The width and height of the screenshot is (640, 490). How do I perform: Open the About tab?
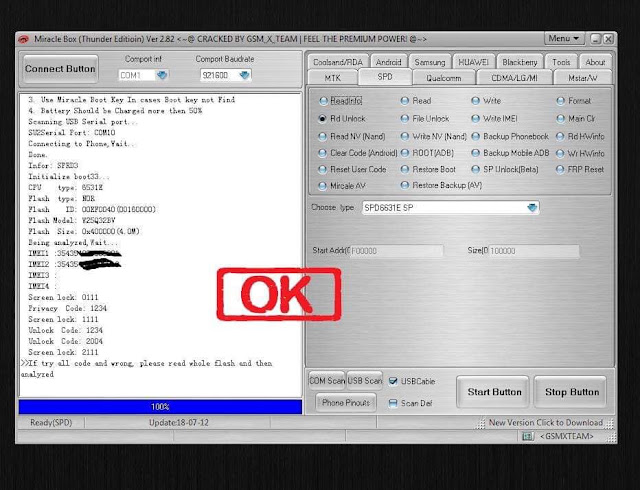click(x=596, y=62)
